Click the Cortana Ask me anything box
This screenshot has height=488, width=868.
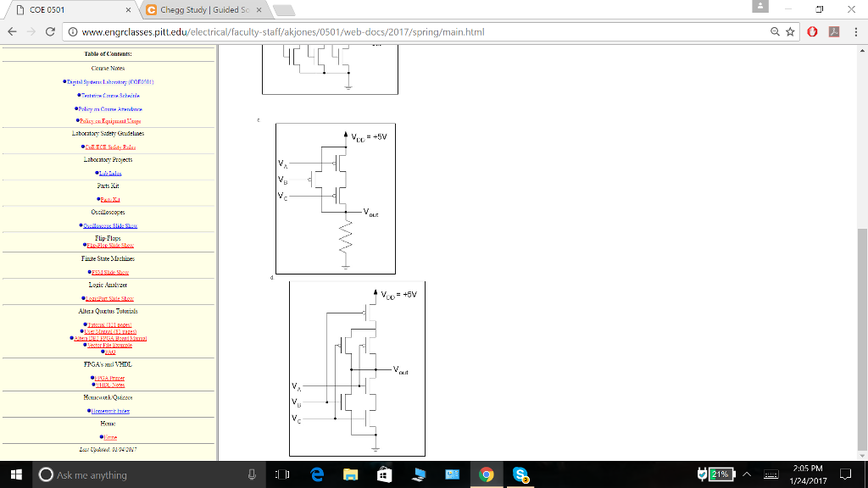[x=149, y=474]
